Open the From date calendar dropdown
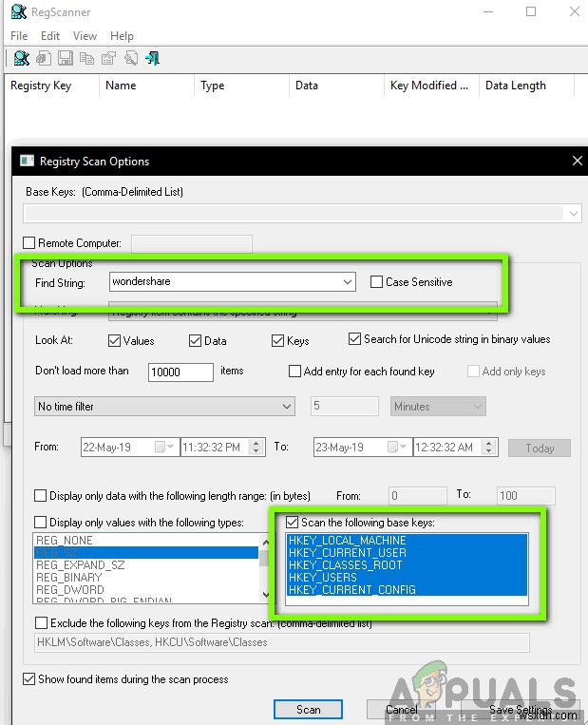Screen dimensions: 588x725 click(164, 448)
